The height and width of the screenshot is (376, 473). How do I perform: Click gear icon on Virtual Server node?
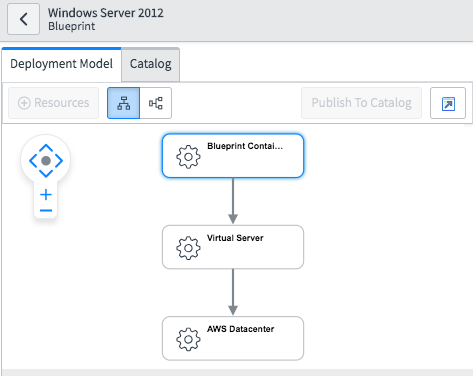pos(188,248)
